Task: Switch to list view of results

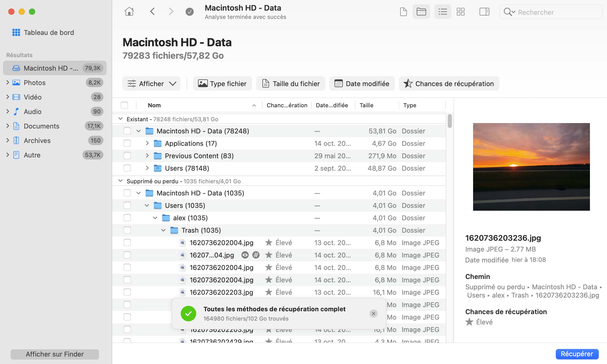Action: pos(443,12)
